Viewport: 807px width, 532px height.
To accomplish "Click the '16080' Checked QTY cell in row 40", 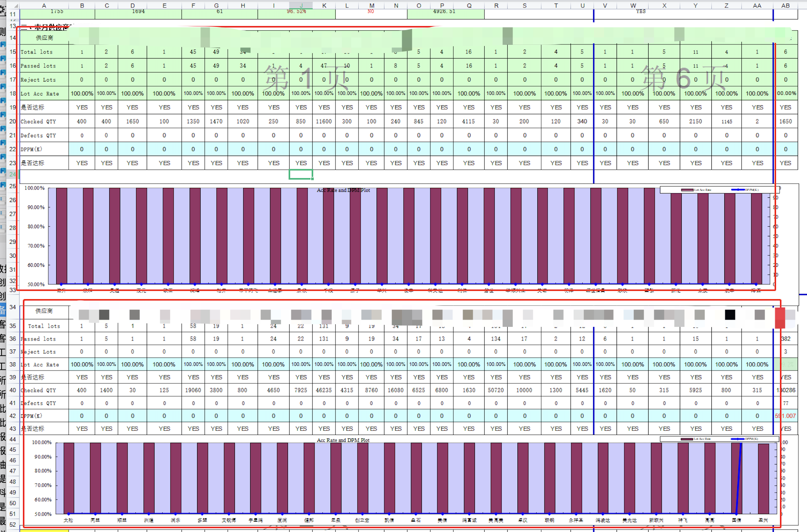I will pyautogui.click(x=396, y=390).
